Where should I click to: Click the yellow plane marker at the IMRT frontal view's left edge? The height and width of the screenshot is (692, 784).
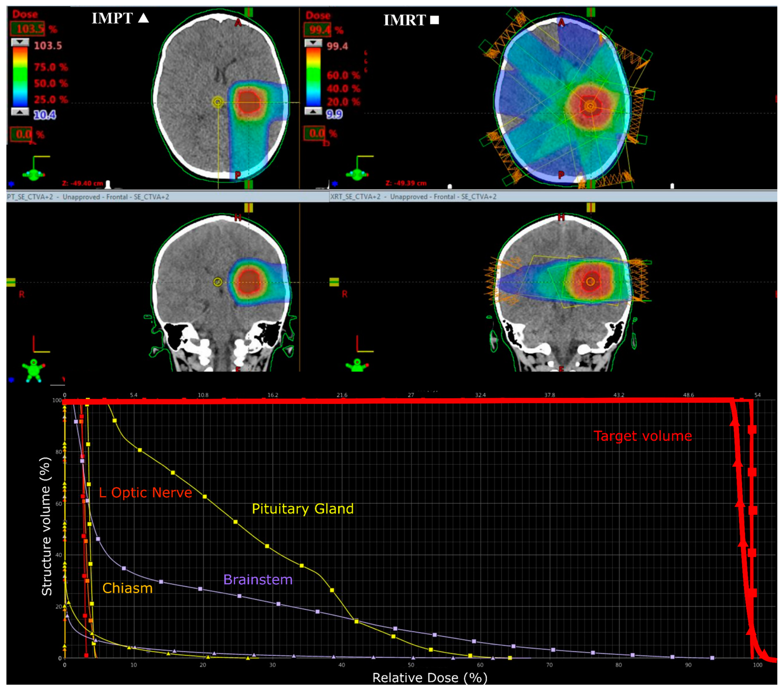[334, 282]
